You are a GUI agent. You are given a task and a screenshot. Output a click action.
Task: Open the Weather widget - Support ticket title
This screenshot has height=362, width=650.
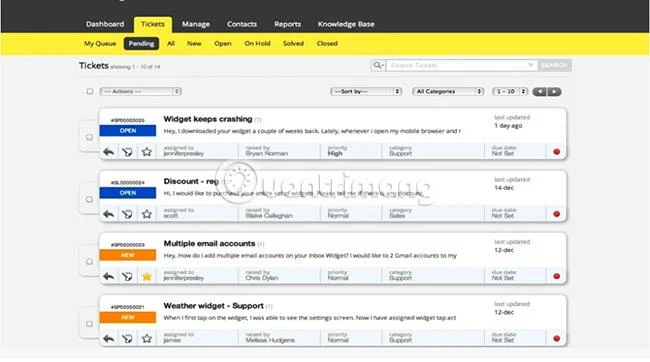(213, 306)
